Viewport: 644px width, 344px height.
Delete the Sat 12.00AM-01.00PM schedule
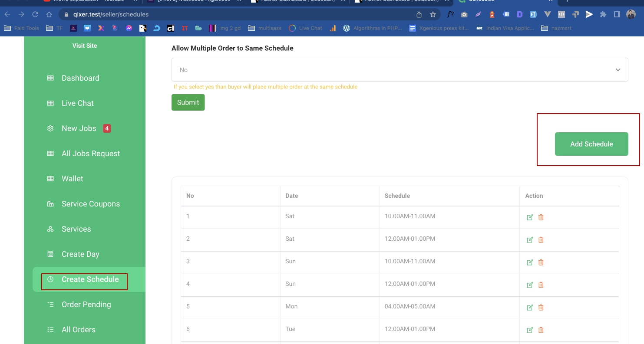point(541,240)
